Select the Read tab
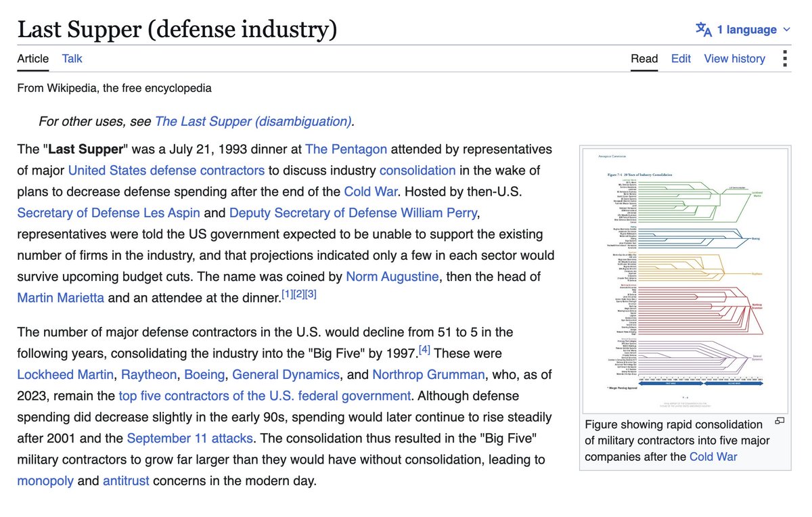 (x=644, y=59)
